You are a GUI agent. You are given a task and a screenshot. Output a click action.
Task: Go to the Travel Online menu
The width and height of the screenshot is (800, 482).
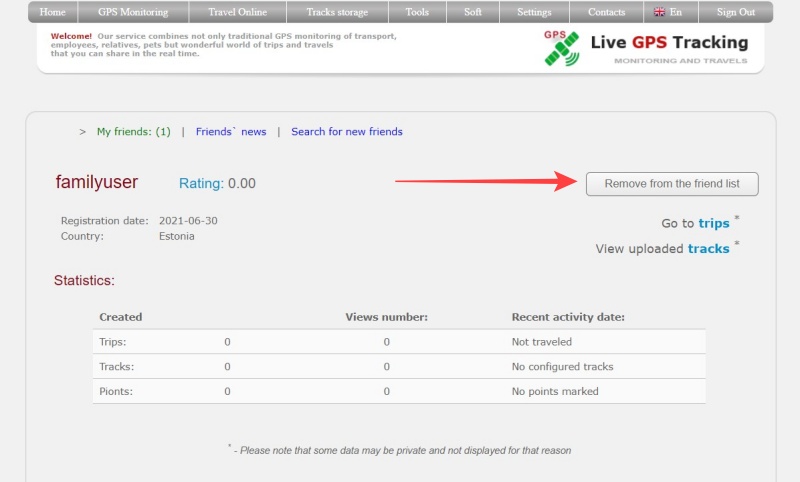237,12
